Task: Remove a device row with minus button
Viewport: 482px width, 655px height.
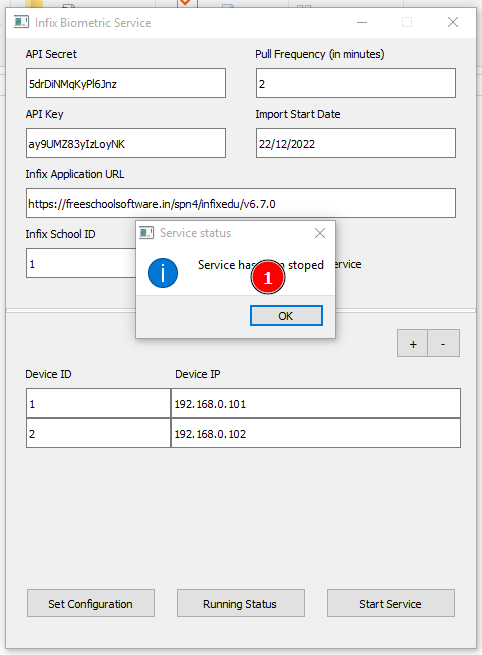Action: (444, 343)
